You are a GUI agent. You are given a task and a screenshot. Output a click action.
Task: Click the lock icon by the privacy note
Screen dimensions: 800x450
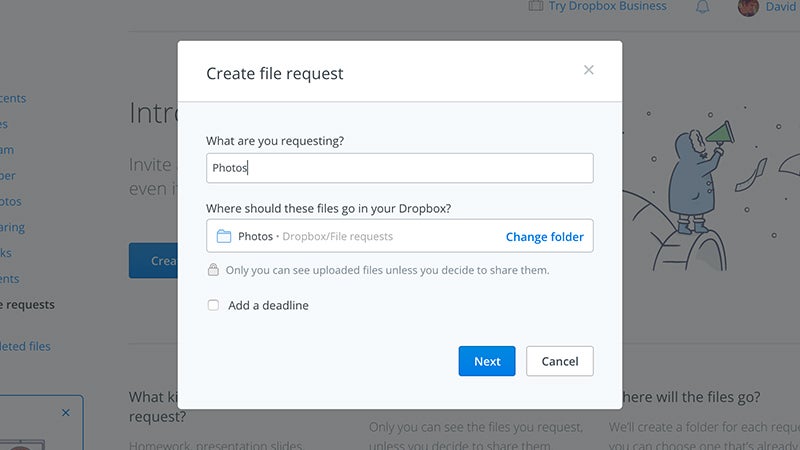coord(213,270)
